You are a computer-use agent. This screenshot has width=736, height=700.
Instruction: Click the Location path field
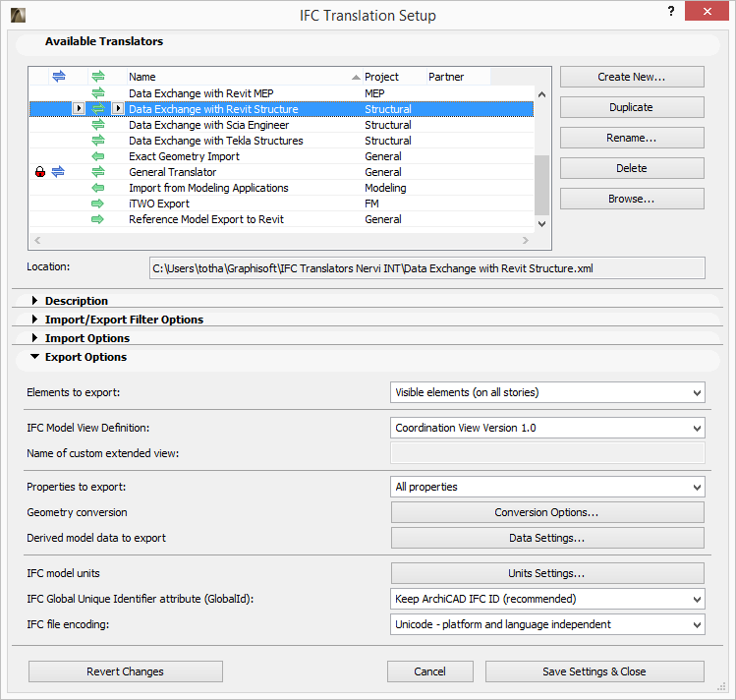[x=427, y=268]
